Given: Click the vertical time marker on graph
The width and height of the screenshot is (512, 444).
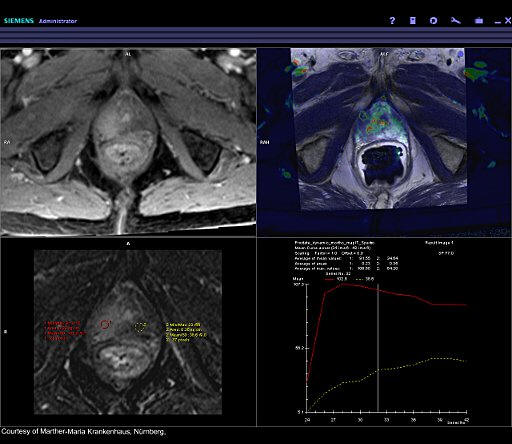Looking at the screenshot, I should 378,348.
